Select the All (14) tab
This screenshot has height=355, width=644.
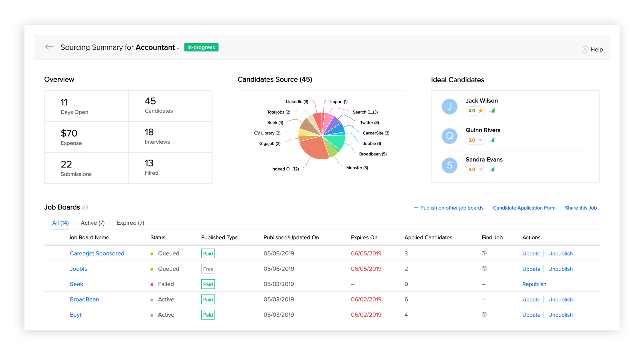[x=61, y=223]
